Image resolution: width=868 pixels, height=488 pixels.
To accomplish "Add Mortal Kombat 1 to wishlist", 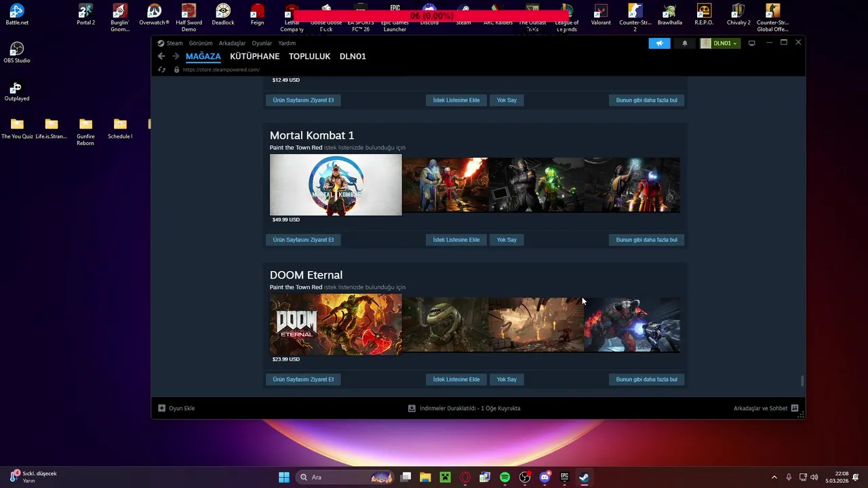I will [456, 240].
